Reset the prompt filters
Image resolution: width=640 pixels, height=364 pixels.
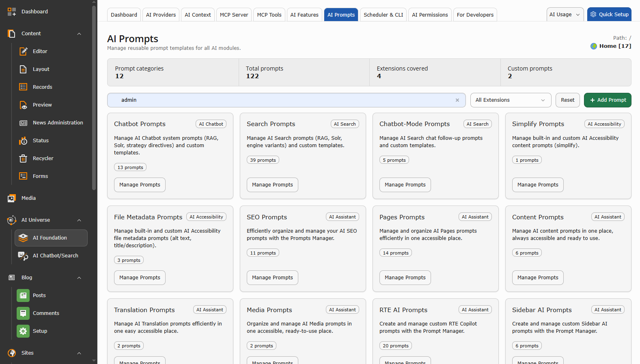pos(568,100)
